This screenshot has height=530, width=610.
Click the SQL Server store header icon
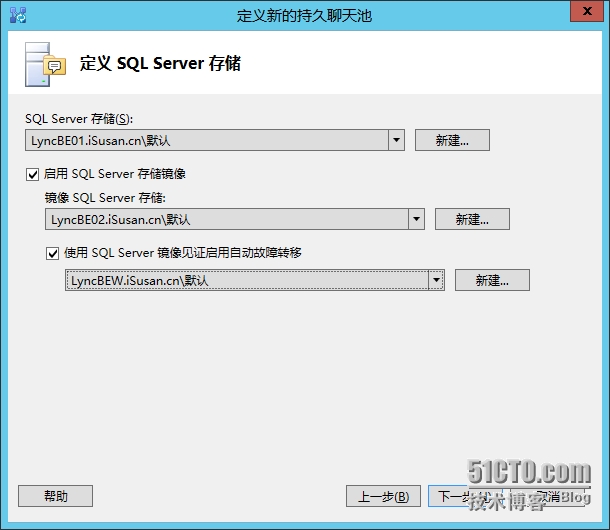click(45, 65)
